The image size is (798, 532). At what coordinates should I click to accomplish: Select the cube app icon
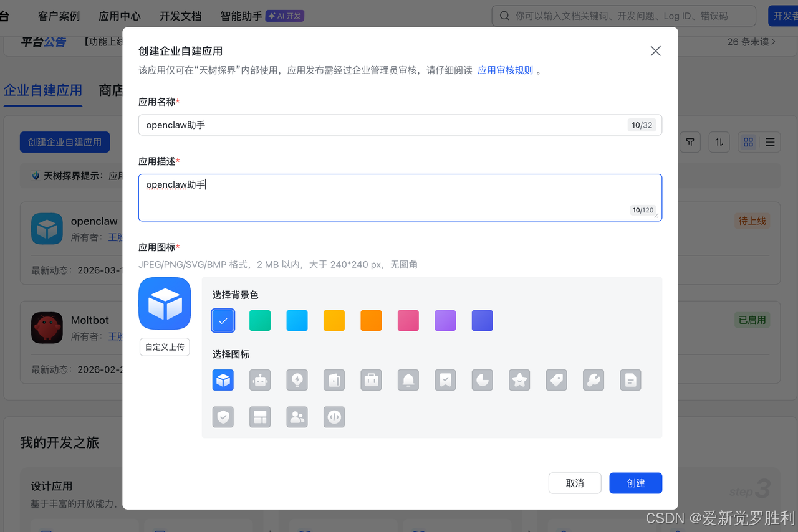(223, 380)
